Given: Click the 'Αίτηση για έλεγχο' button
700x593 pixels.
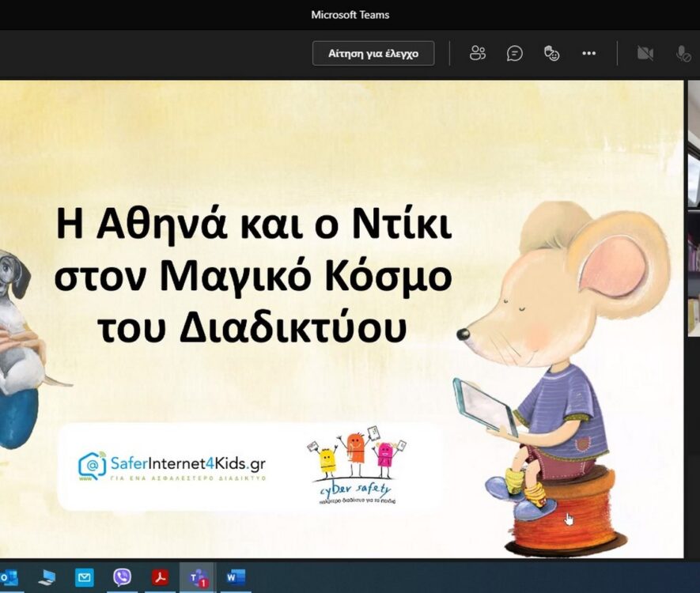Looking at the screenshot, I should coord(373,54).
